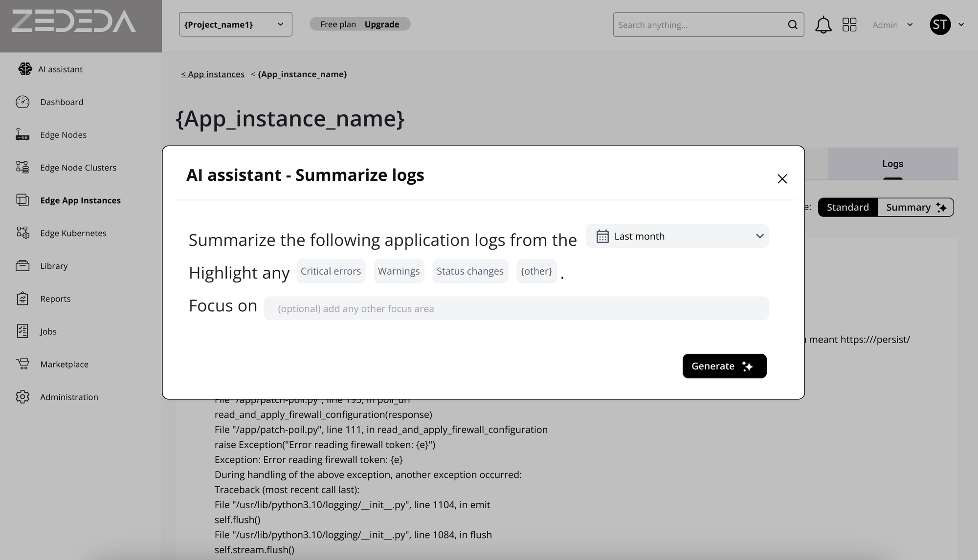Expand the Last month date dropdown
978x560 pixels.
(677, 236)
